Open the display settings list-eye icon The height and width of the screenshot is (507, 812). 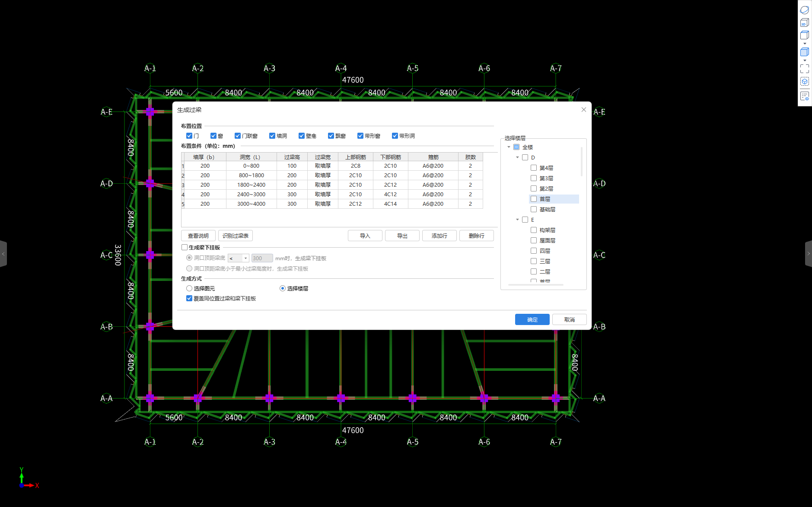[x=804, y=96]
